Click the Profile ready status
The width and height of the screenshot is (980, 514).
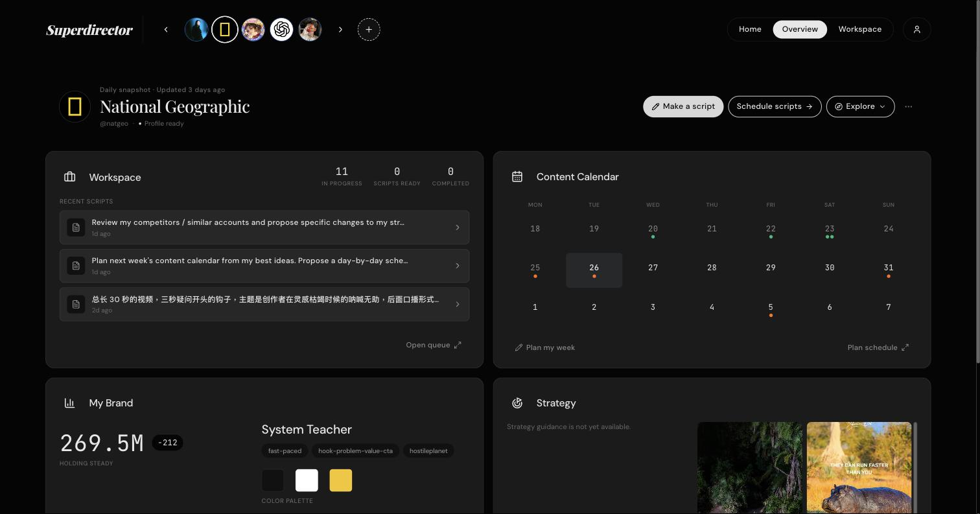[161, 124]
